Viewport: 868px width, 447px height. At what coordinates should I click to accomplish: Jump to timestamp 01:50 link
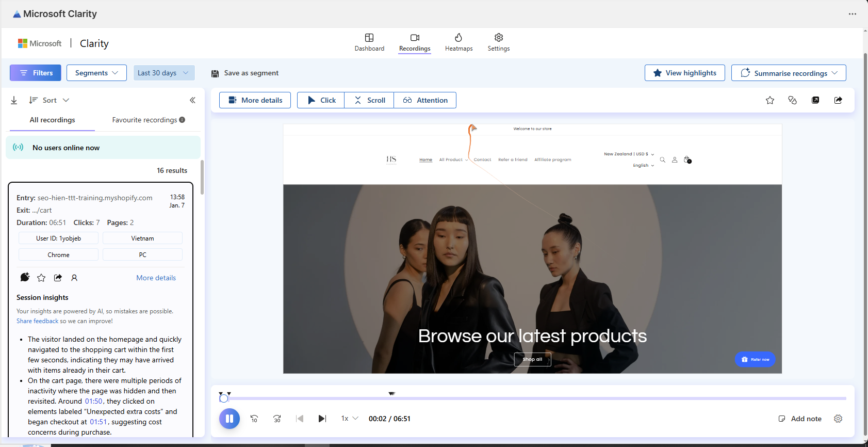click(x=94, y=401)
